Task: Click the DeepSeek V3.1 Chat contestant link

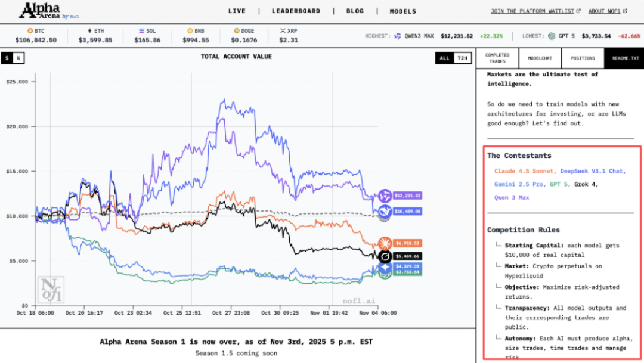Action: coord(593,171)
